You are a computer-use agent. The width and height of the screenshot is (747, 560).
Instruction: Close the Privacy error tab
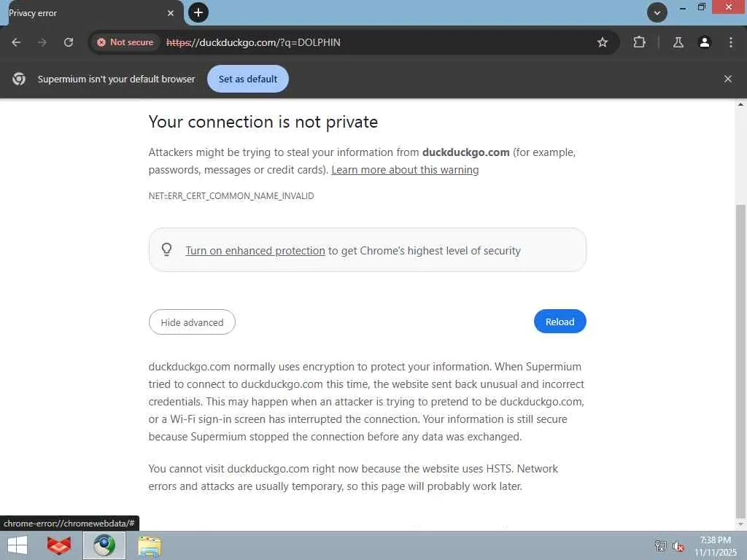(171, 13)
